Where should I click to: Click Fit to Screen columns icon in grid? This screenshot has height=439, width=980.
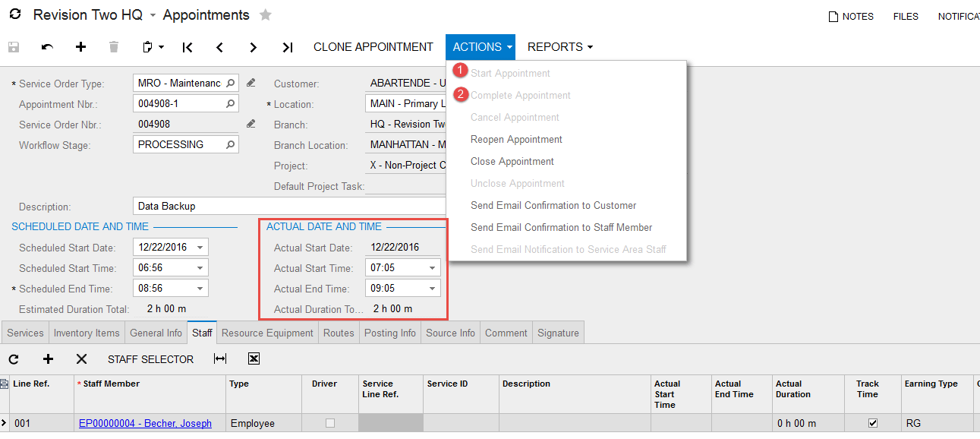click(x=220, y=359)
